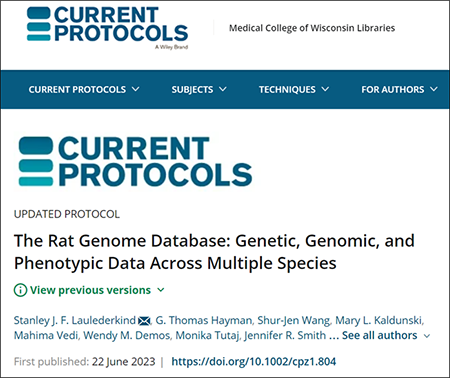This screenshot has width=450, height=378.
Task: Open author Shur-Jen Wang
Action: click(x=293, y=320)
